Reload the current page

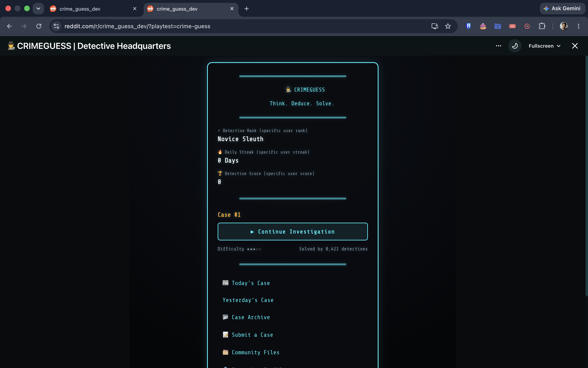pyautogui.click(x=39, y=26)
